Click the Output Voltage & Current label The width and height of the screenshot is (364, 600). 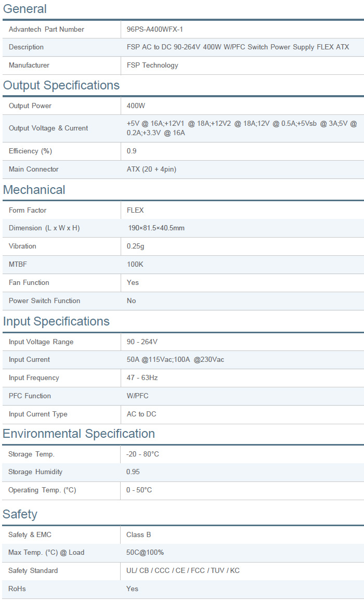pyautogui.click(x=48, y=128)
